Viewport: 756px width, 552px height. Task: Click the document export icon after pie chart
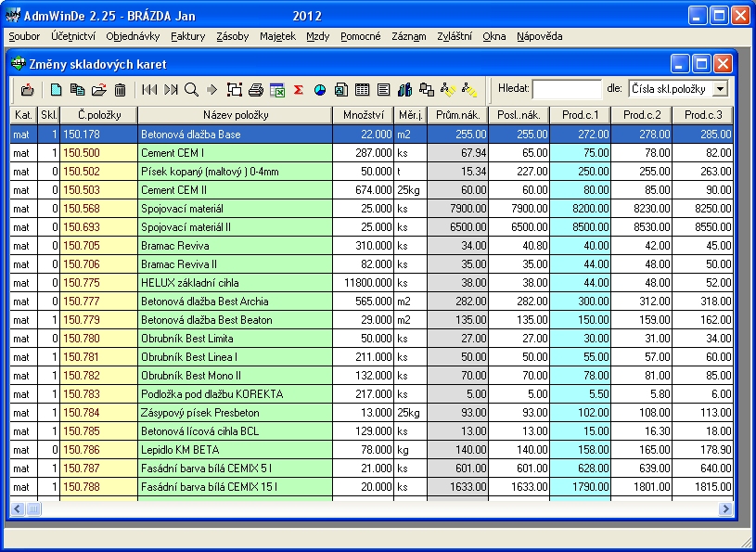coord(340,90)
